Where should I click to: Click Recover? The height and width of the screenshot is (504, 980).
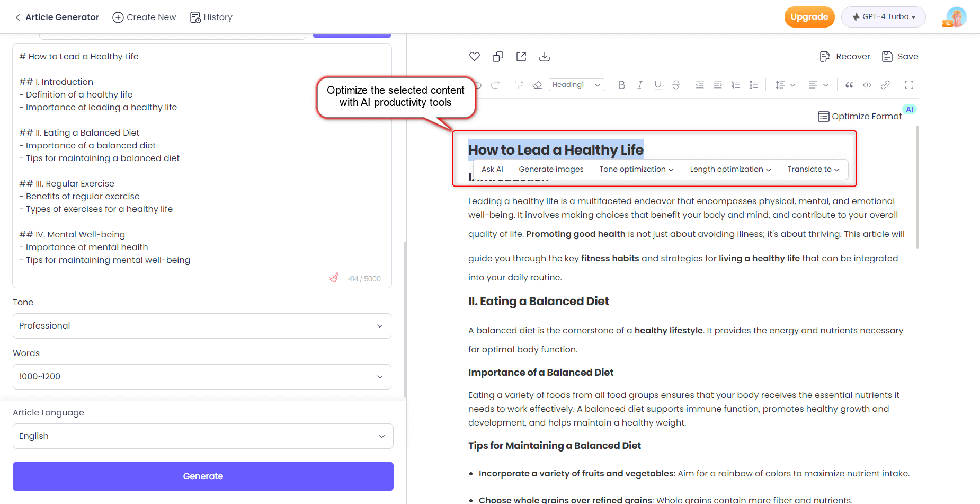tap(844, 57)
